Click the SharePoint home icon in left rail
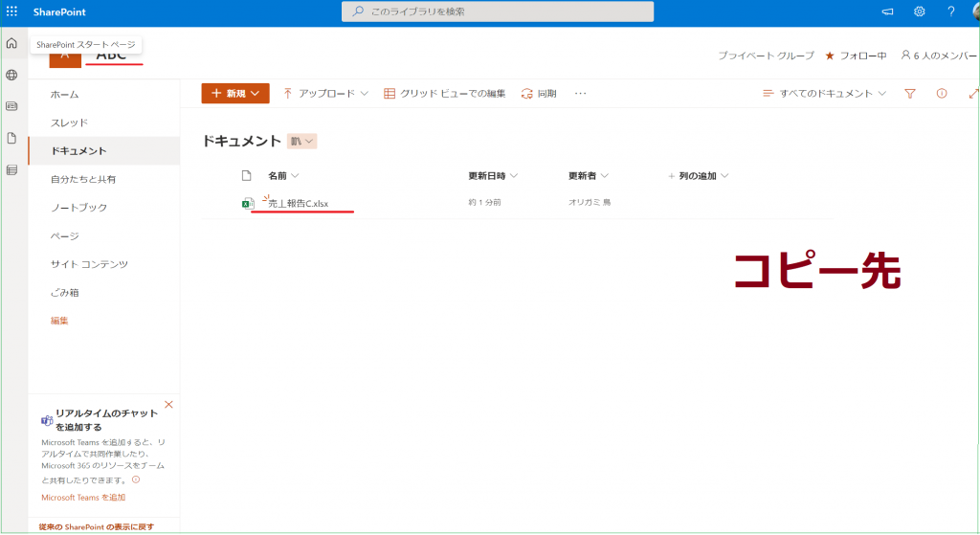Image resolution: width=980 pixels, height=535 pixels. click(x=11, y=43)
